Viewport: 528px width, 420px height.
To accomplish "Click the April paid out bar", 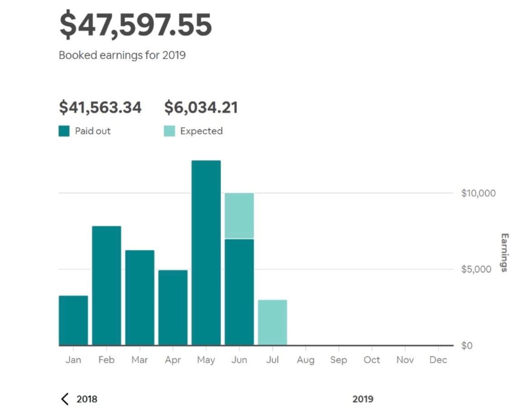I will click(x=173, y=308).
